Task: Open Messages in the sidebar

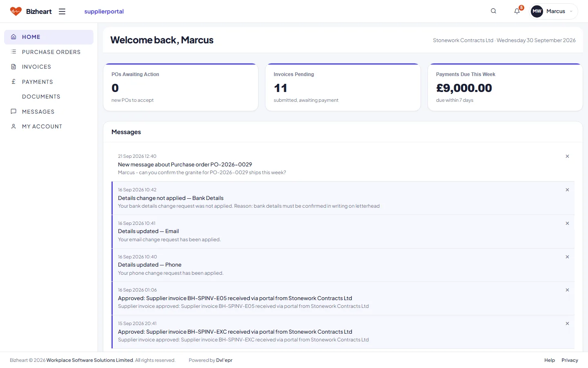Action: click(49, 112)
